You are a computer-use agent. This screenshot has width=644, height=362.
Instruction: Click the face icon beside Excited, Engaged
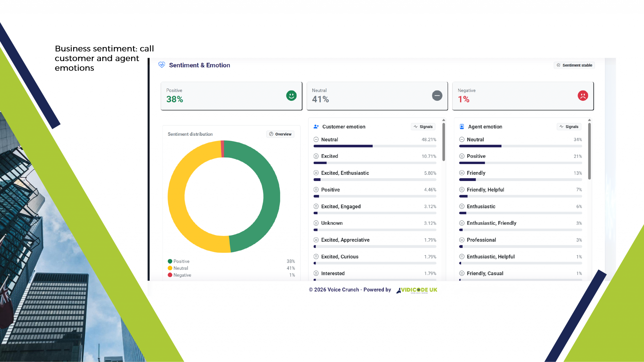tap(316, 206)
